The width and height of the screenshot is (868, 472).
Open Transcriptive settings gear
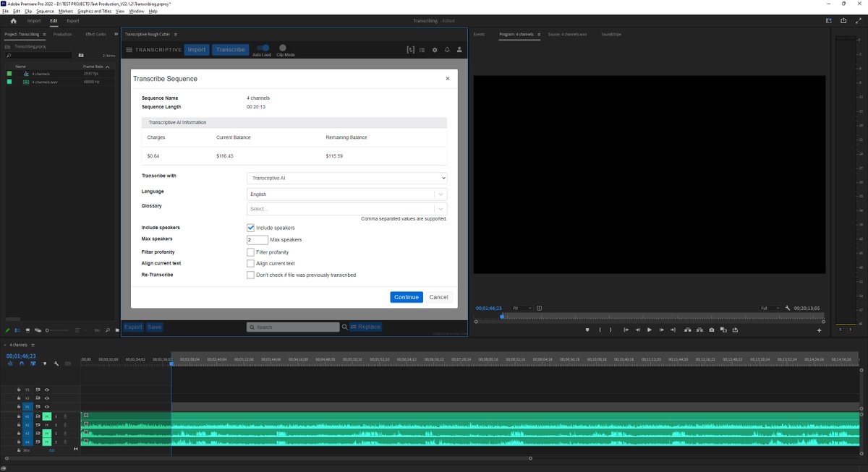[435, 50]
